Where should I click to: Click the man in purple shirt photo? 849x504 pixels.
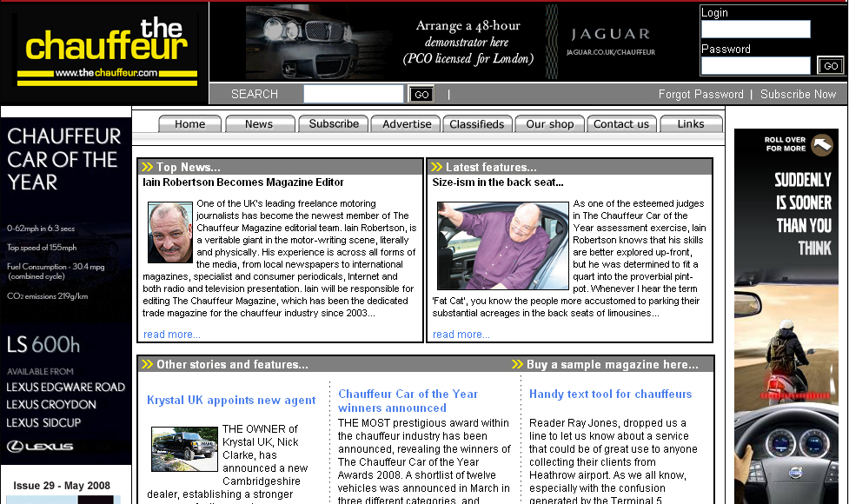(503, 246)
